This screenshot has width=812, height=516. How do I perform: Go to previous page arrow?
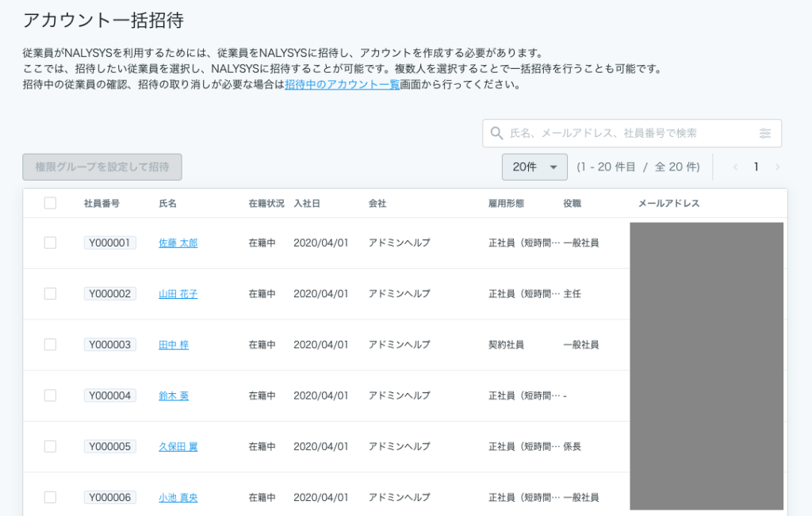click(735, 166)
